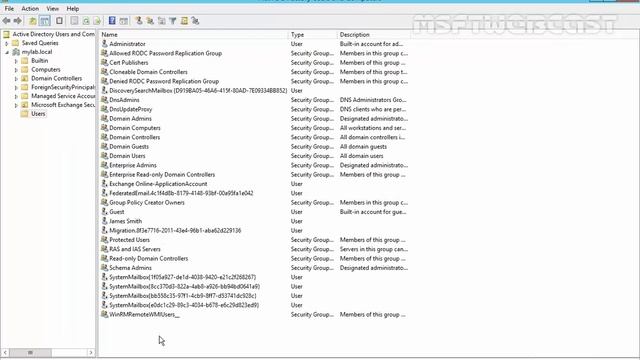Image resolution: width=640 pixels, height=360 pixels.
Task: Click the Refresh toolbar icon
Action: point(86,20)
